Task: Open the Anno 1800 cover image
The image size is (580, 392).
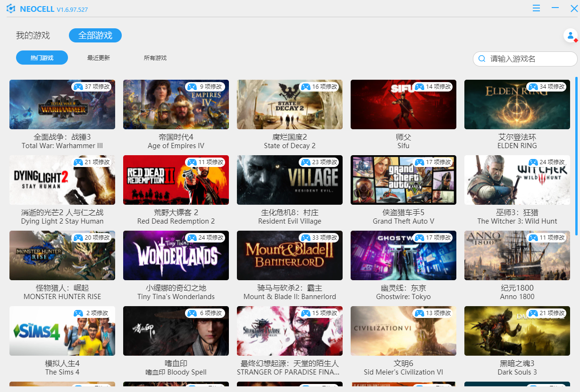Action: [x=517, y=255]
